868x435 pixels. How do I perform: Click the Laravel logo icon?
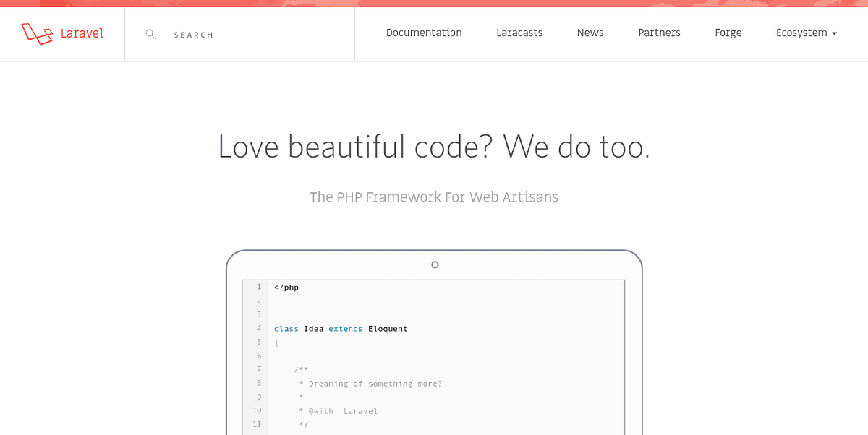(38, 33)
